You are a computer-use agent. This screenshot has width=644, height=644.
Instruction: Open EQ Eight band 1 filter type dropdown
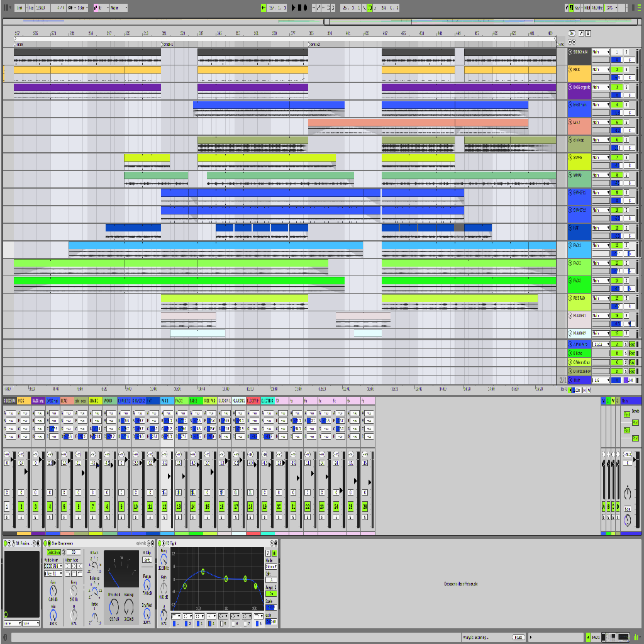pos(176,616)
